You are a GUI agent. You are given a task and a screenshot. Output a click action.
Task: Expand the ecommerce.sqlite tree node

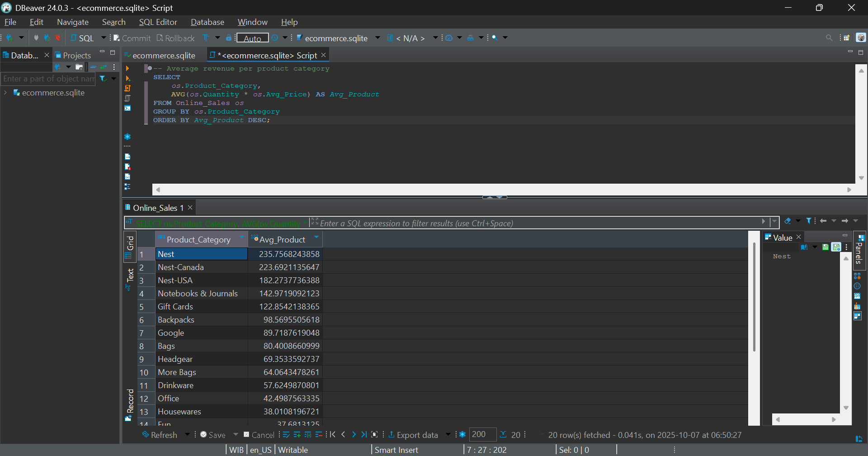pos(5,93)
